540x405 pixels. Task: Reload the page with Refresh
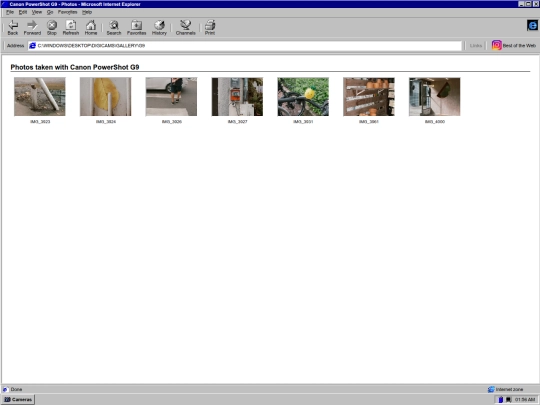[71, 28]
